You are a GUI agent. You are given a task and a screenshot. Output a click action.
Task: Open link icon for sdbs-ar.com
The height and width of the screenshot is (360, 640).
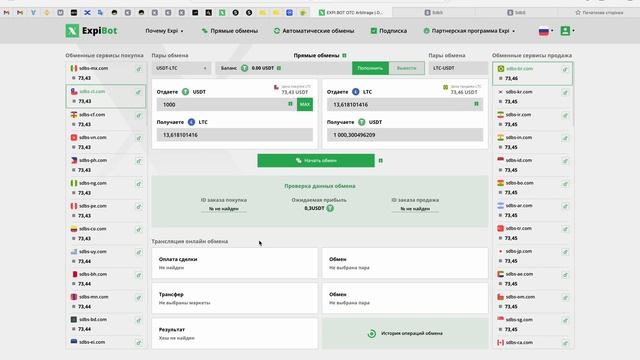(565, 207)
